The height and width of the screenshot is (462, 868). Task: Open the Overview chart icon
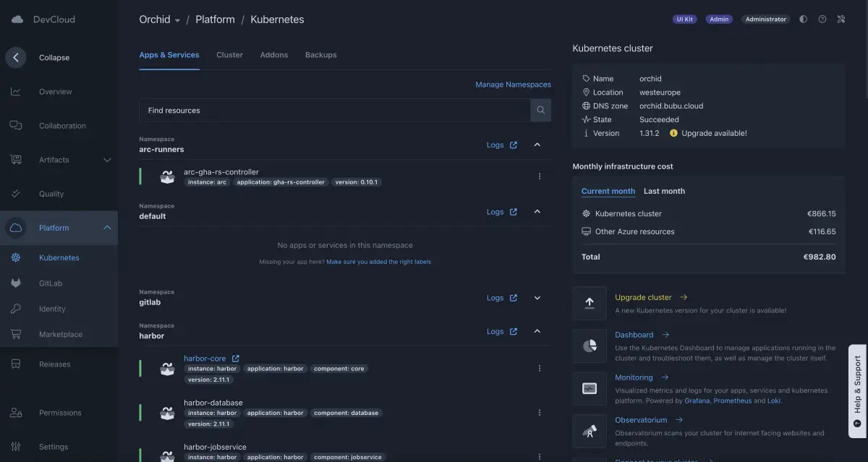point(16,92)
